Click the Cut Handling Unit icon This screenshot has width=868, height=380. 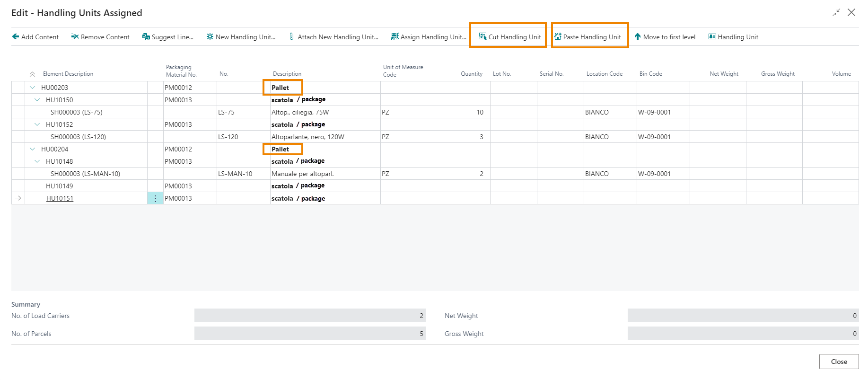click(x=482, y=36)
